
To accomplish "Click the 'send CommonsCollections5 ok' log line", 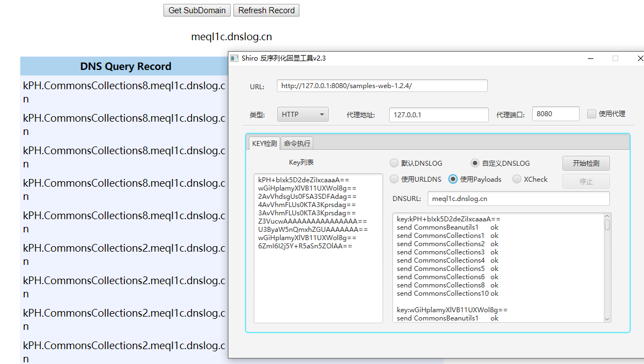I will (447, 268).
